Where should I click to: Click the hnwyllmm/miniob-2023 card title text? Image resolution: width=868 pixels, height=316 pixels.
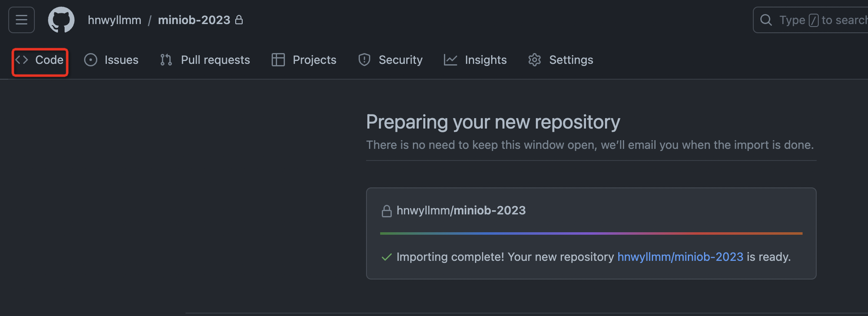click(x=461, y=211)
